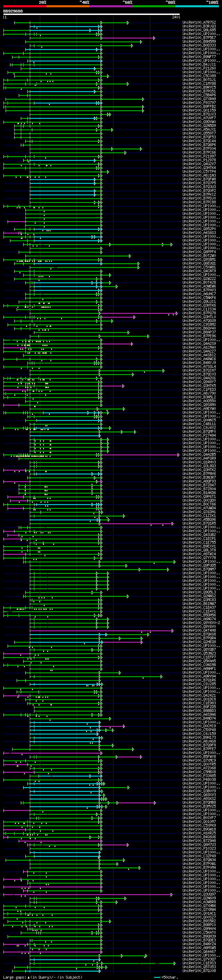Select the UniRef100_B7PQ78 label
Viewport: 222px width, 980px height.
click(199, 313)
